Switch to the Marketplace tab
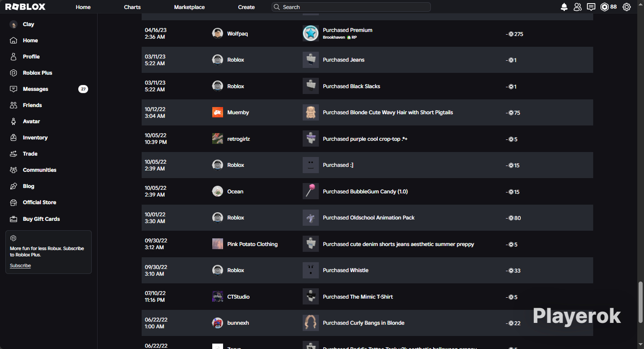644x349 pixels. pyautogui.click(x=189, y=7)
